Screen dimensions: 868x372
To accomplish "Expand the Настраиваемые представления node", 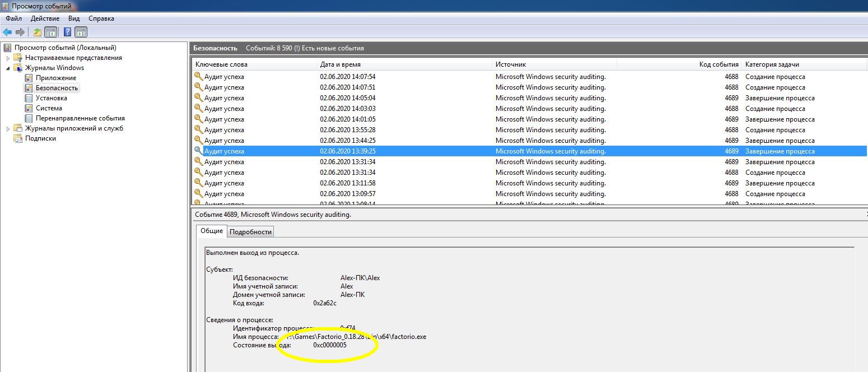I will tap(8, 58).
